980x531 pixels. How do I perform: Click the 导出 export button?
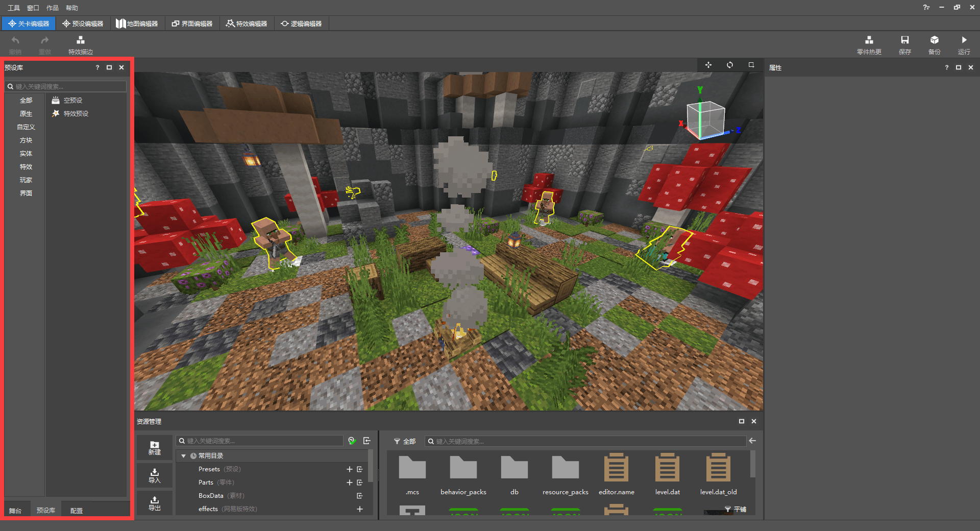pos(154,503)
